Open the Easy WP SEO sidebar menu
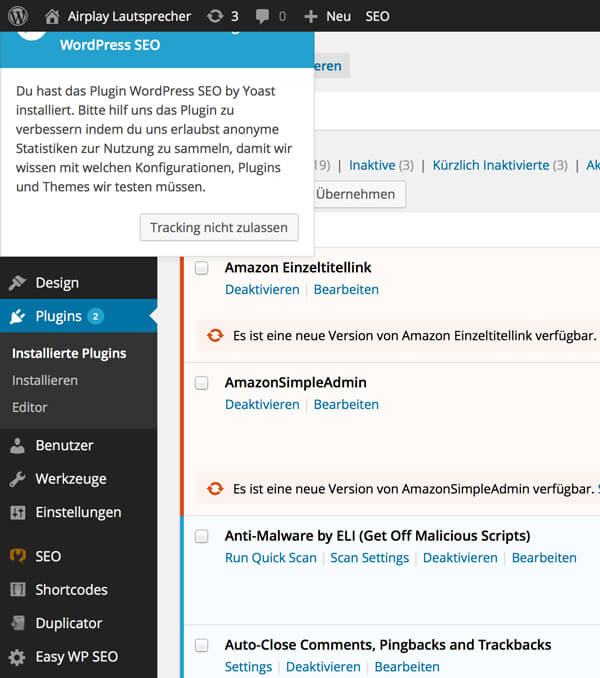600x678 pixels. tap(79, 657)
